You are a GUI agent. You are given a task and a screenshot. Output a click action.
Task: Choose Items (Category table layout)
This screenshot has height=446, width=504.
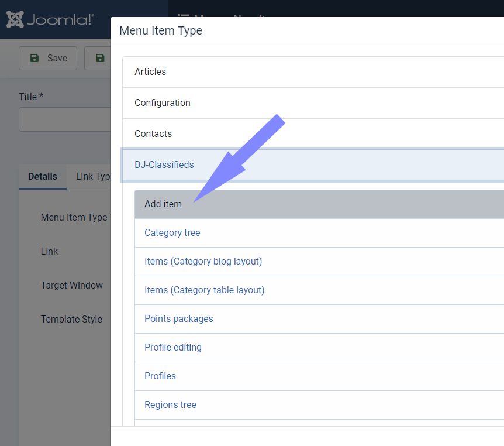(x=319, y=290)
